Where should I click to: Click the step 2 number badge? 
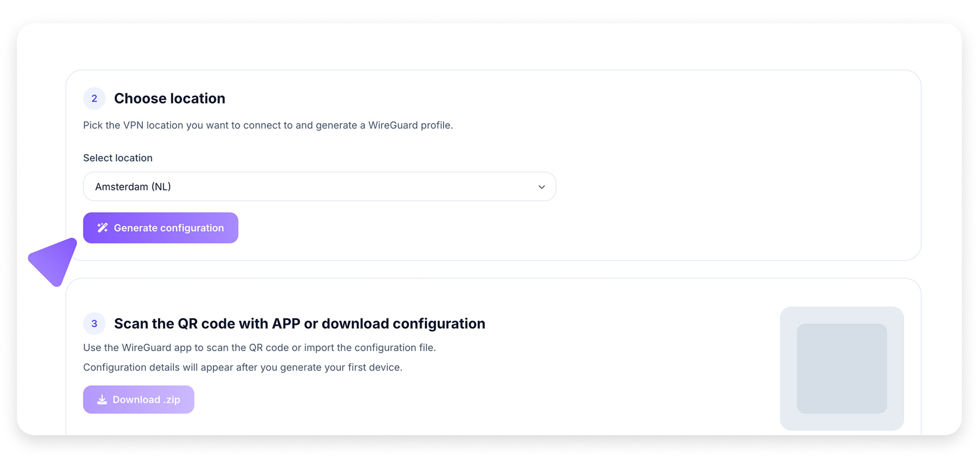[x=94, y=99]
